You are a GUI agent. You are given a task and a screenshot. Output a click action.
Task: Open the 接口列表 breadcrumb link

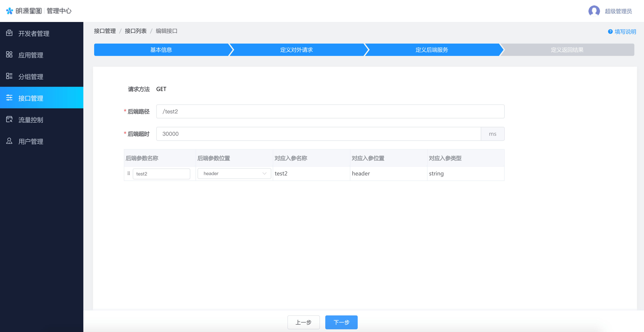(x=135, y=31)
